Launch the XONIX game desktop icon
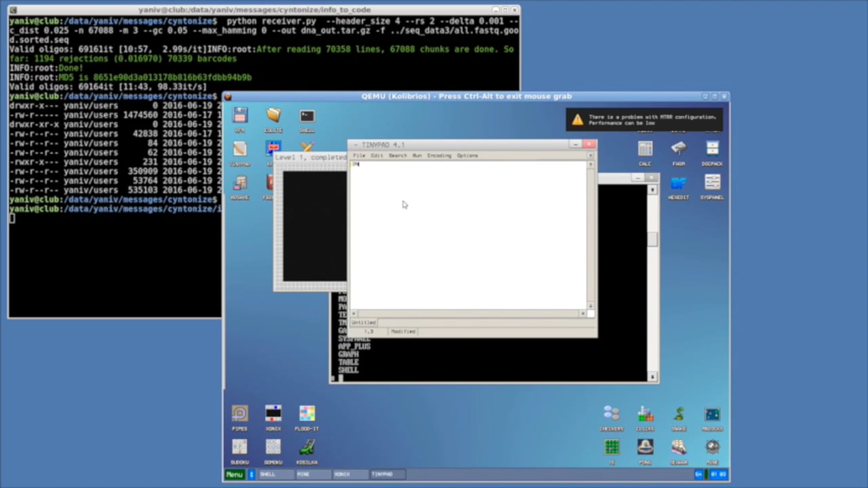Image resolution: width=868 pixels, height=488 pixels. coord(273,413)
